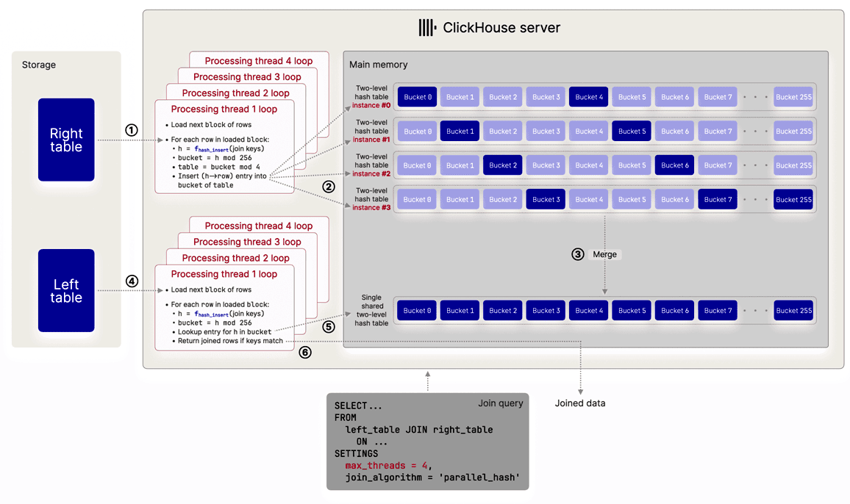Click the Merge label
The width and height of the screenshot is (850, 504).
tap(604, 254)
